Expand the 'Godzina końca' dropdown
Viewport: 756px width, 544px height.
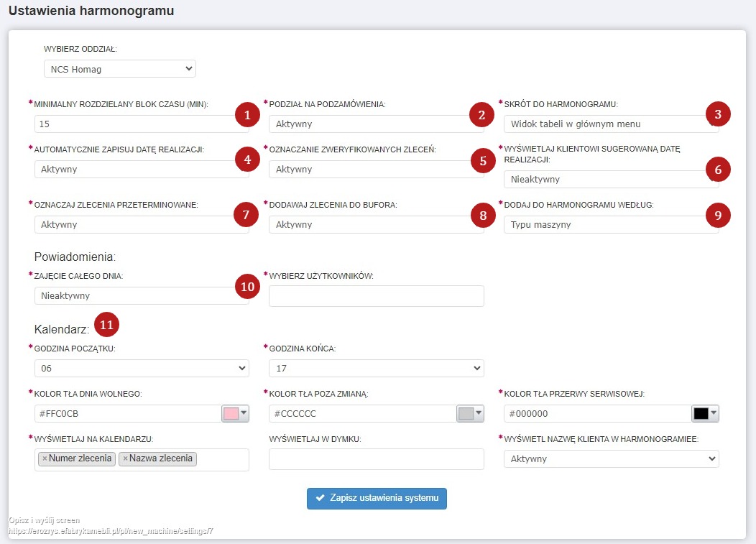tap(376, 368)
